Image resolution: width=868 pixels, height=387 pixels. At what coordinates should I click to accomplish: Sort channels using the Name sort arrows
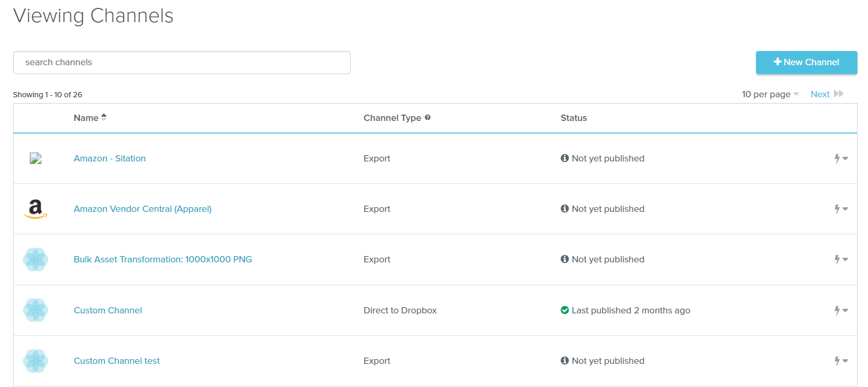point(104,118)
